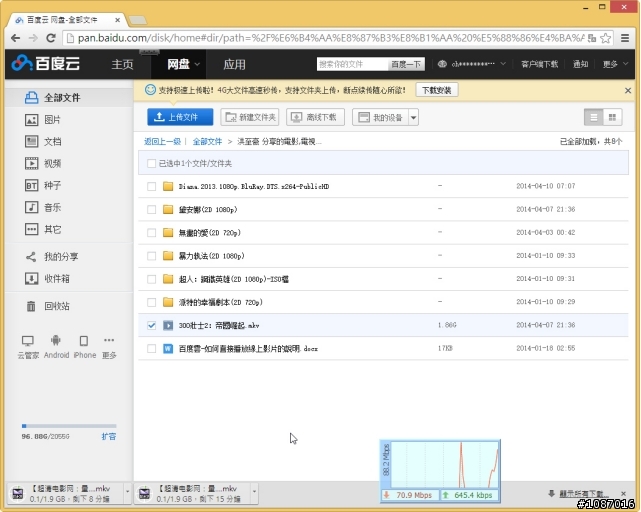Open the Chrome menu hamburger icon
This screenshot has width=641, height=512.
click(x=625, y=38)
